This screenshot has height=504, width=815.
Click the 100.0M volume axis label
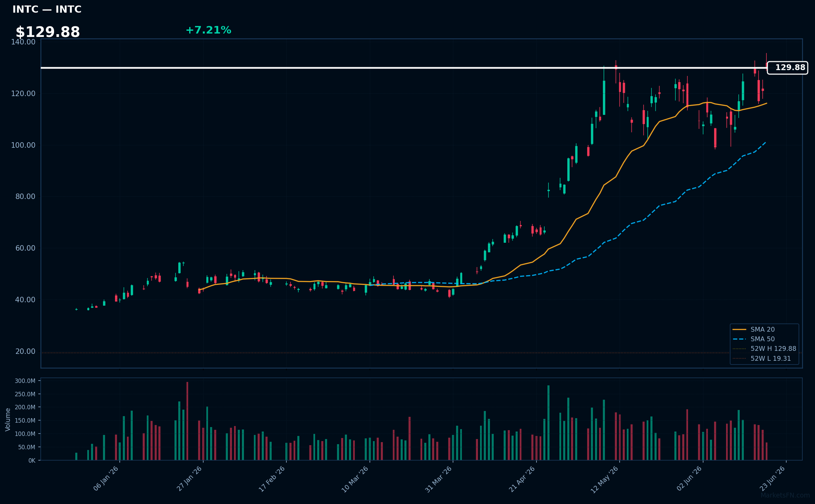coord(25,434)
